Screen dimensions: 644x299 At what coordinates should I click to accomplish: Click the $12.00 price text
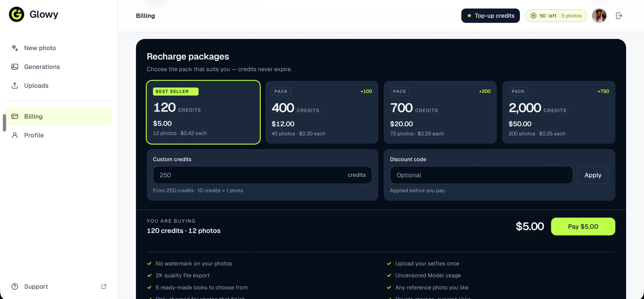[283, 124]
